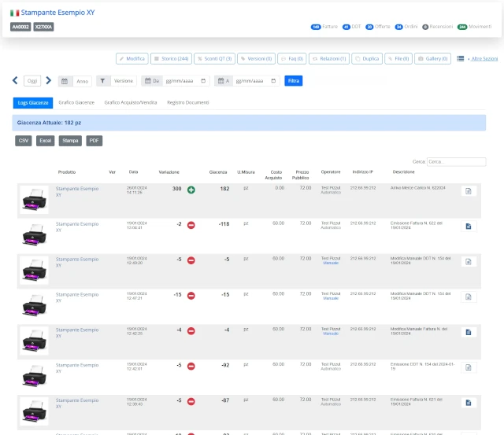
Task: Go to previous period with left chevron
Action: pos(15,80)
